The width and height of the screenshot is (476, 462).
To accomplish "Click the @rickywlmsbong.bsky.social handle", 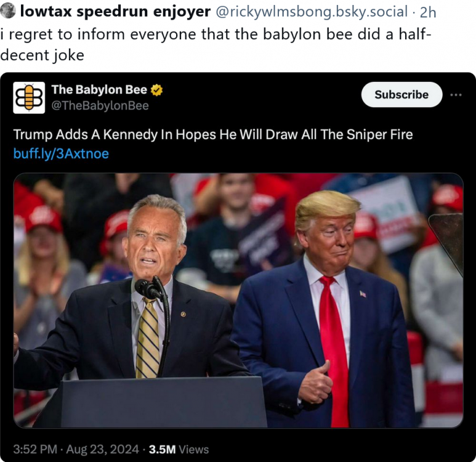I will (x=312, y=12).
